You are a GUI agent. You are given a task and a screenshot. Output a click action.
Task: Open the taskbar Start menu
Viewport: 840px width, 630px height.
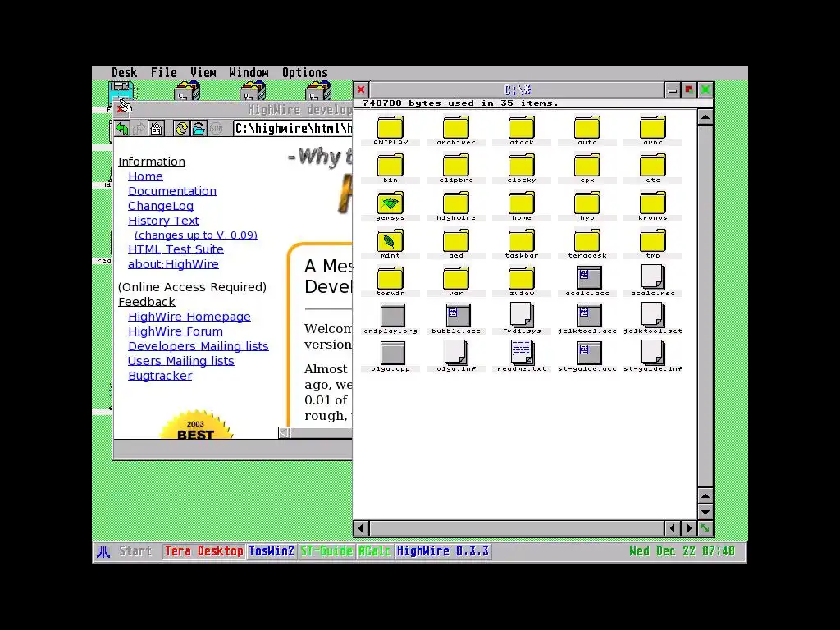(135, 551)
